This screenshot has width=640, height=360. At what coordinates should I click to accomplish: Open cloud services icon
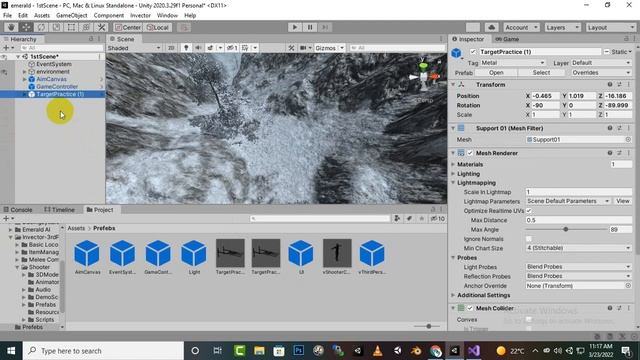coord(491,27)
